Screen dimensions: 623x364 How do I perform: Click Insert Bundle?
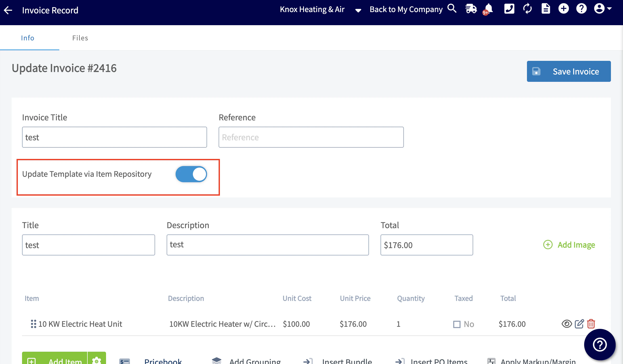click(x=337, y=361)
